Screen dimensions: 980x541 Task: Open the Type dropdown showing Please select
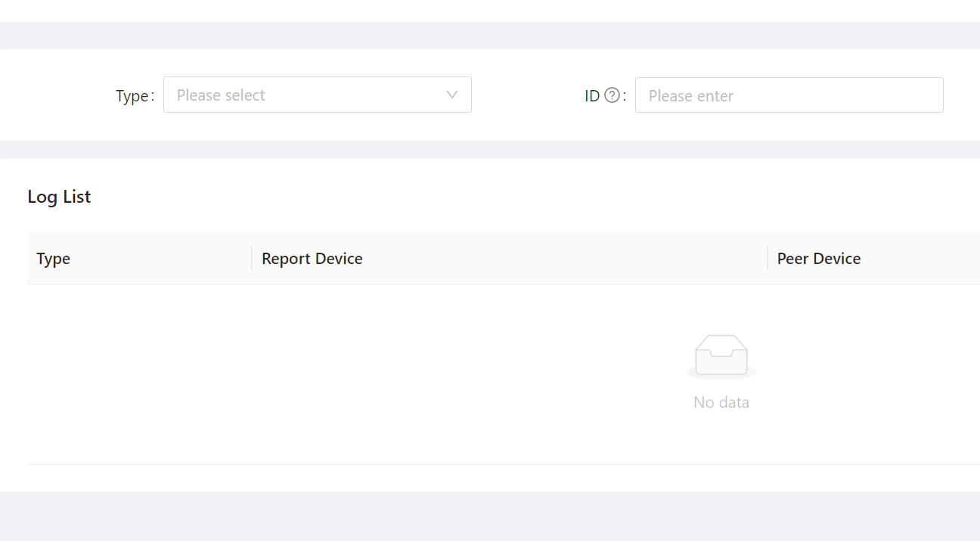point(318,95)
